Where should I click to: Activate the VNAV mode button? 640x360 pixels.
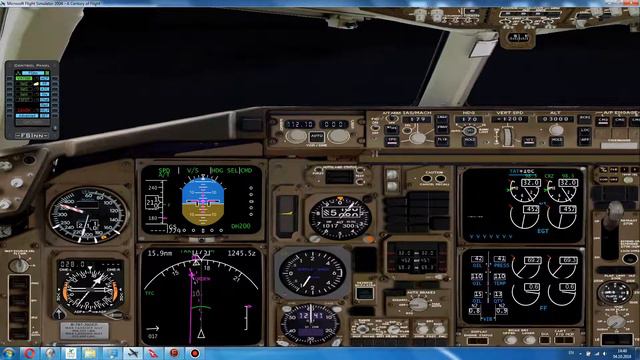pos(442,130)
